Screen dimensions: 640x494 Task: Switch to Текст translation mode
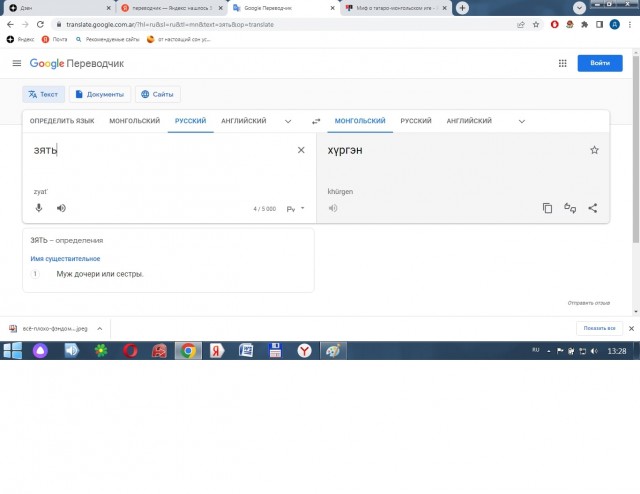44,94
